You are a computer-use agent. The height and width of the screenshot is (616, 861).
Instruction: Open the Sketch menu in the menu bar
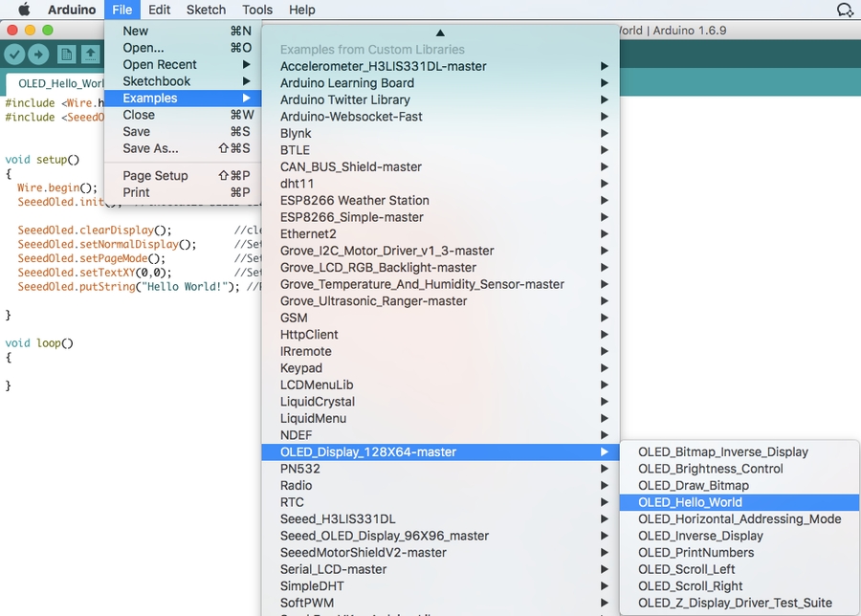point(206,10)
